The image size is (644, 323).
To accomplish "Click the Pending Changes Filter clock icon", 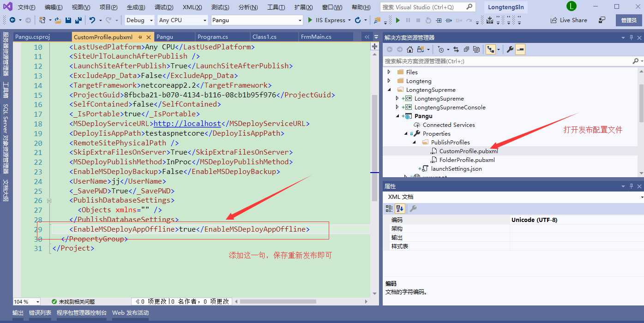I will point(441,49).
